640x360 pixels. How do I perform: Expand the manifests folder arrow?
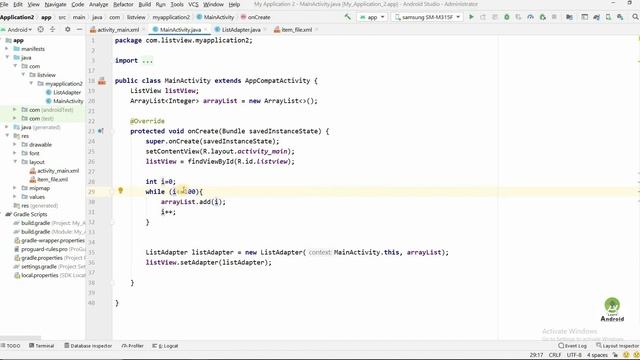7,49
